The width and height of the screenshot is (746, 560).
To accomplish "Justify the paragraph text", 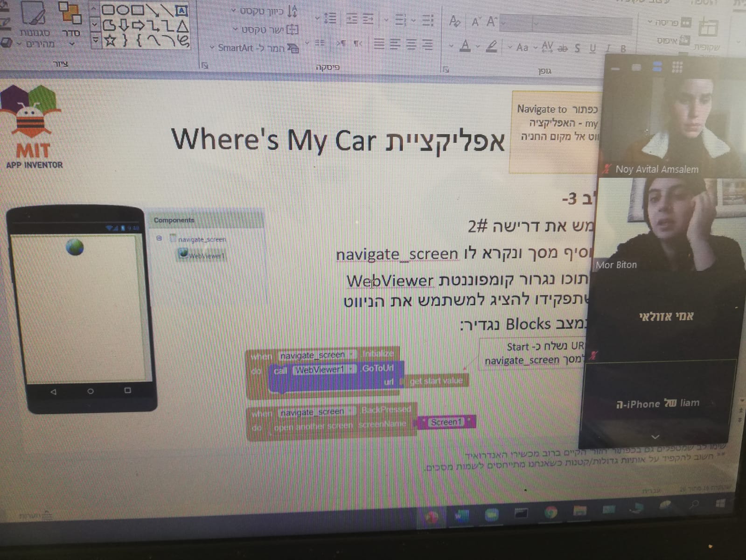I will coord(379,44).
